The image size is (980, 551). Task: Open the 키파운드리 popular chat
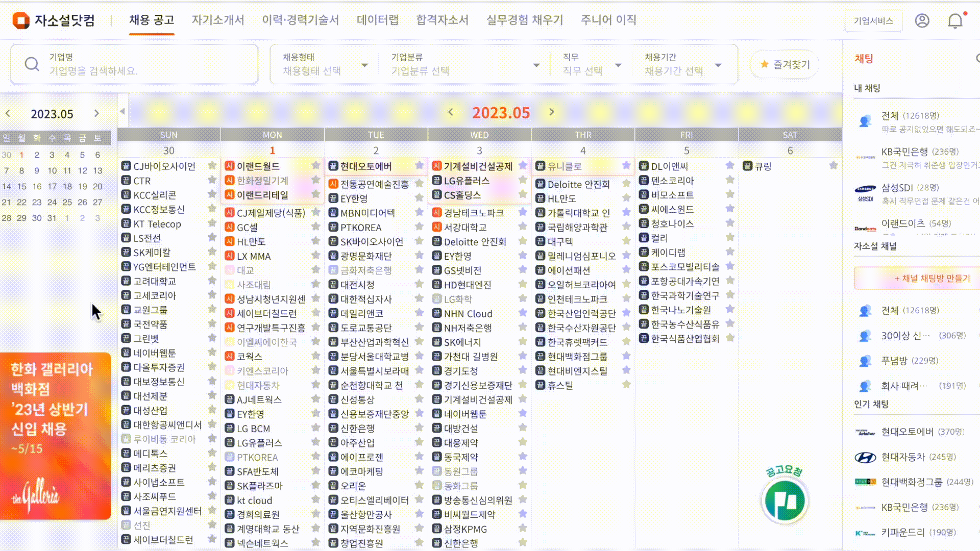(917, 532)
